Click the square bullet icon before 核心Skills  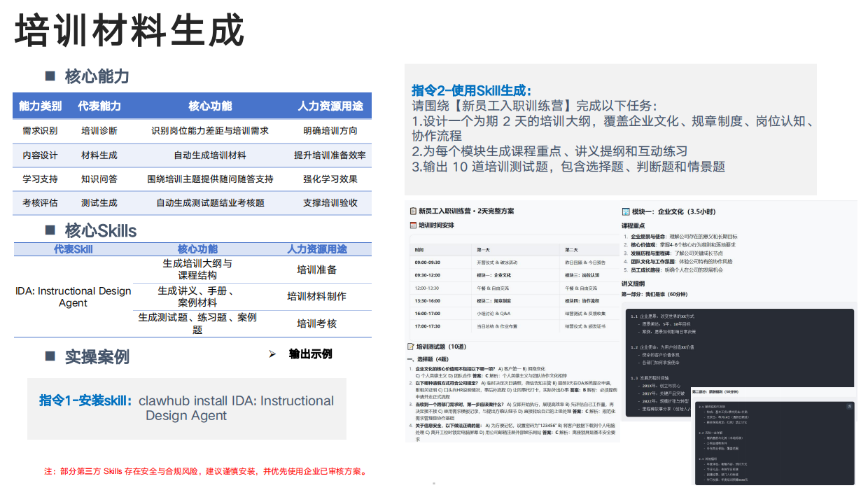click(x=49, y=230)
